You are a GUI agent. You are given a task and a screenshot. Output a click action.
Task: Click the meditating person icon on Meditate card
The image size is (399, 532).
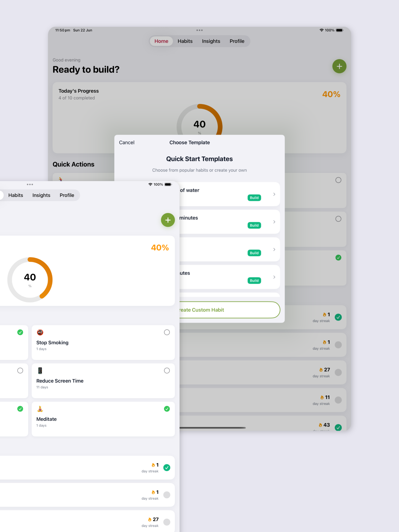pyautogui.click(x=40, y=409)
